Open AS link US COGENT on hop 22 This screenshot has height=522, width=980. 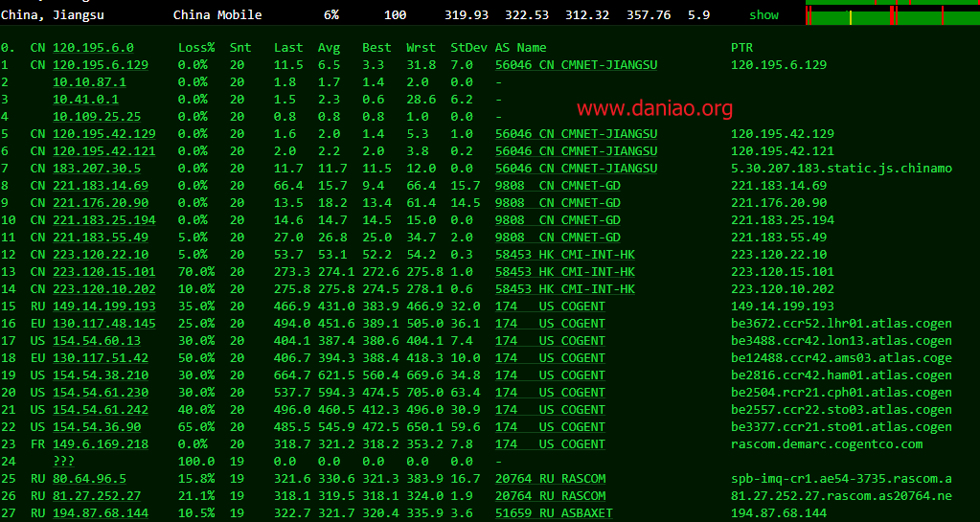[x=550, y=427]
